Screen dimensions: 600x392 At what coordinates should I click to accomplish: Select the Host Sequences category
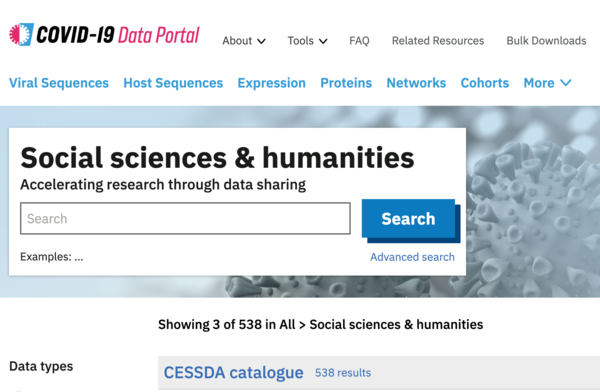[x=173, y=83]
